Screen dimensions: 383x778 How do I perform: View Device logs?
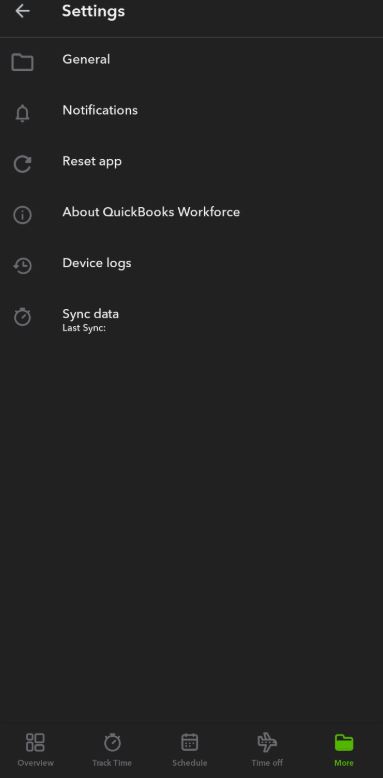192,265
